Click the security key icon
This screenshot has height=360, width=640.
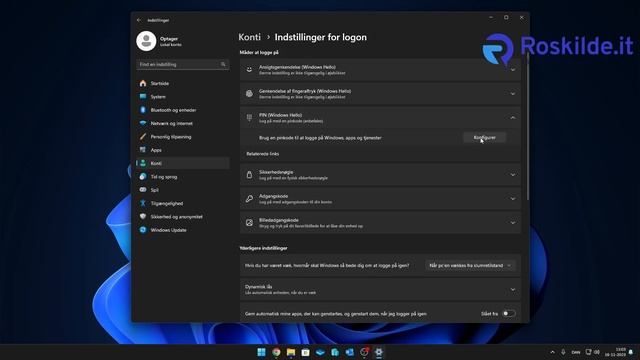tap(249, 175)
